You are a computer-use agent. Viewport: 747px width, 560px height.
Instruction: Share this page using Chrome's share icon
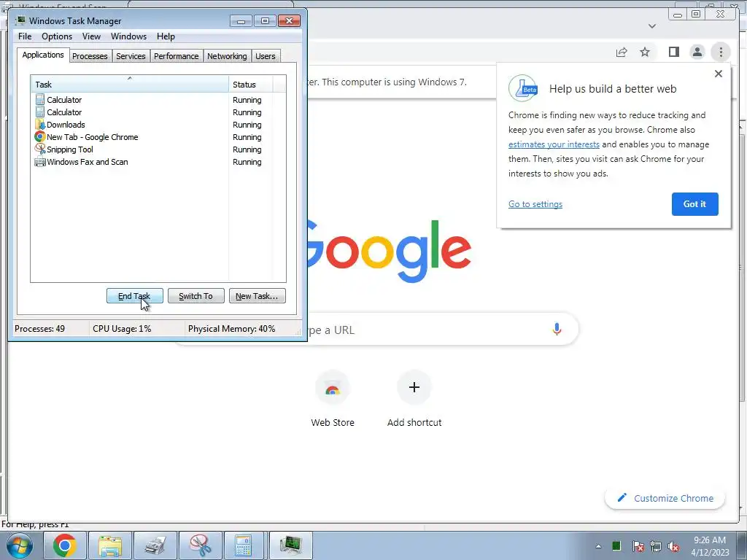pyautogui.click(x=622, y=52)
